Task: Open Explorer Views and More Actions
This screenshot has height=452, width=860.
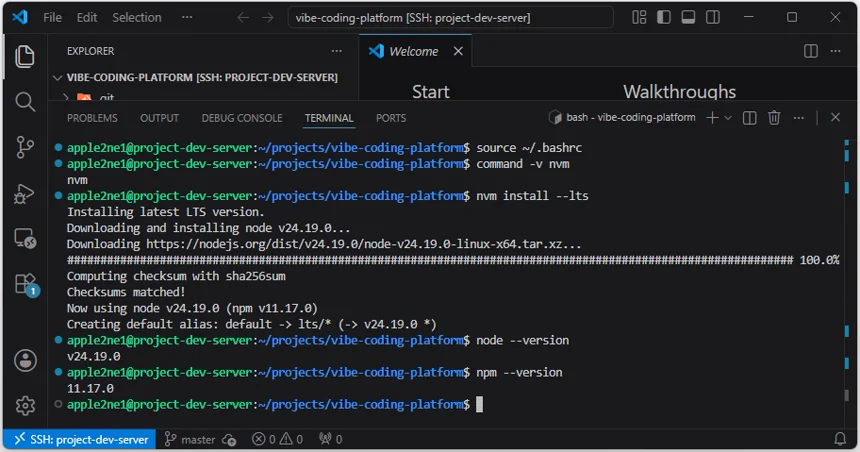Action: (x=337, y=51)
